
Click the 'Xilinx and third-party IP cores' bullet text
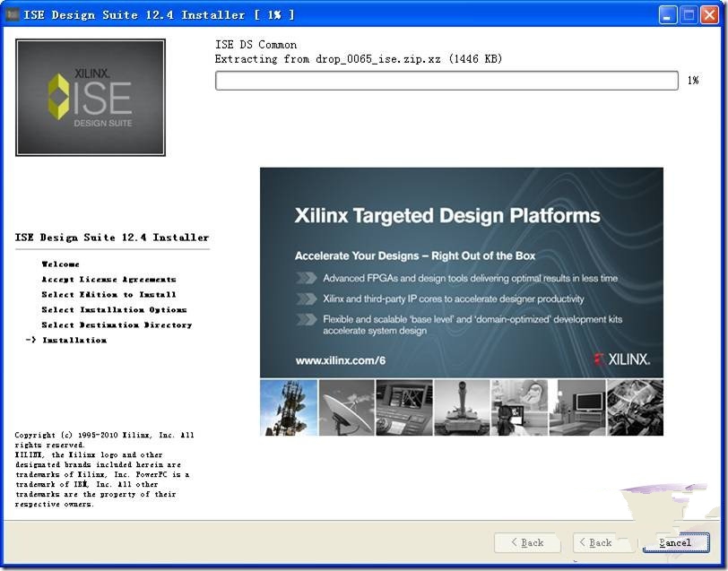click(454, 298)
